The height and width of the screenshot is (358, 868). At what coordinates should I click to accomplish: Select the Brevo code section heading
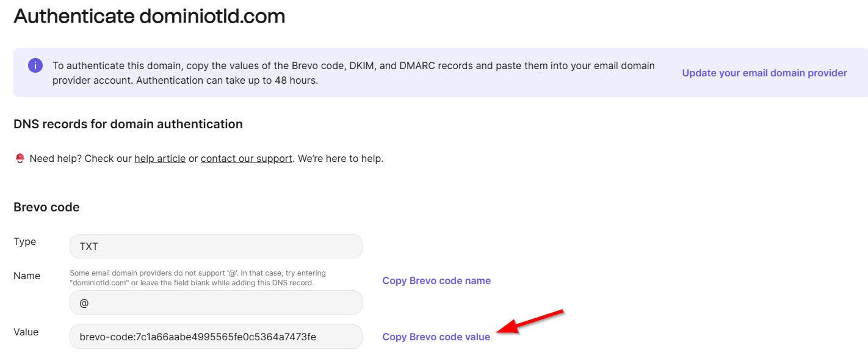click(46, 207)
